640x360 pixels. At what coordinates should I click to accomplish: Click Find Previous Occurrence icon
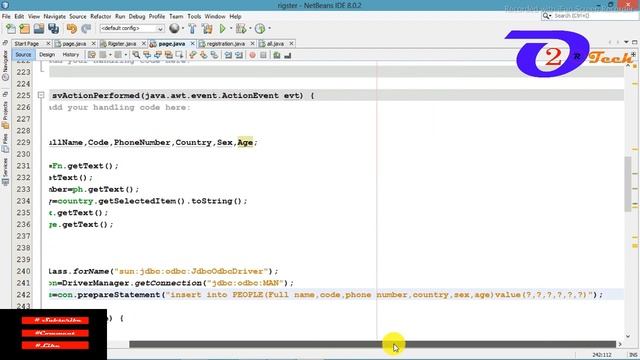click(x=147, y=55)
